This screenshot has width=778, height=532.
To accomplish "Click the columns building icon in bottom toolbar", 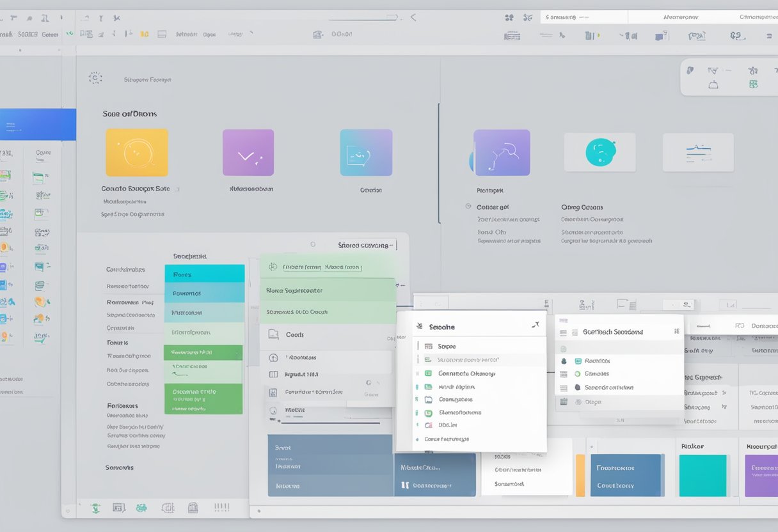I will [193, 508].
